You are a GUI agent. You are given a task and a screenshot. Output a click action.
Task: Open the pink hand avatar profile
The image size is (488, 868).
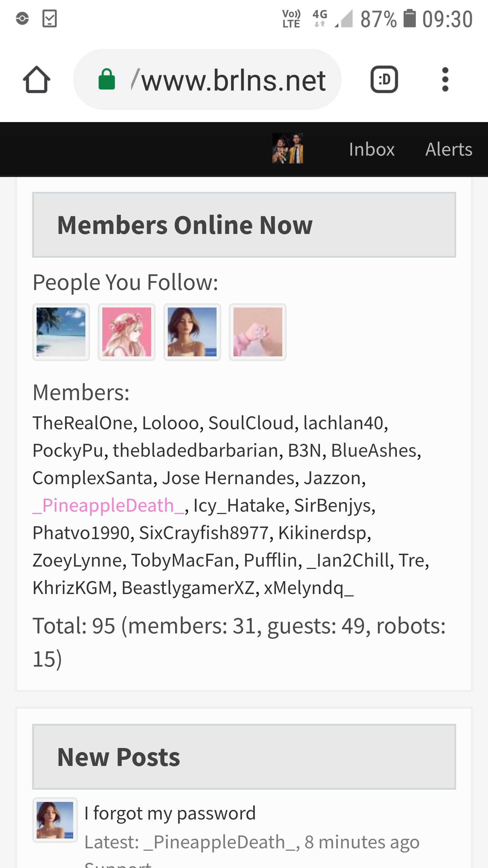pos(258,332)
